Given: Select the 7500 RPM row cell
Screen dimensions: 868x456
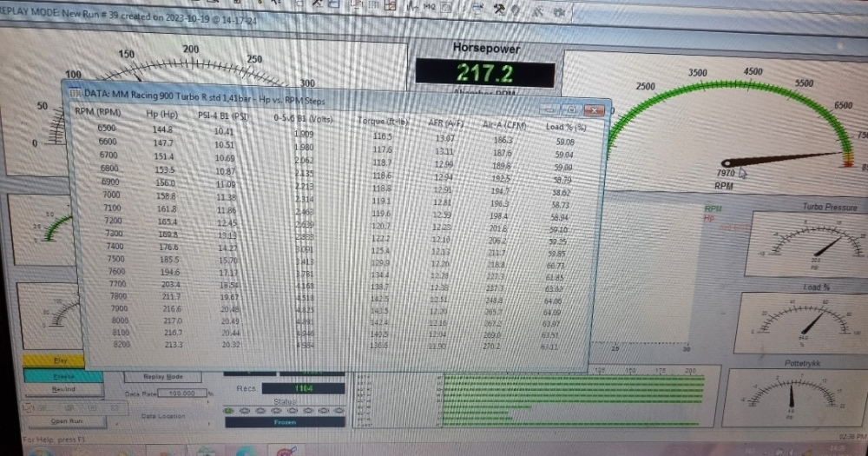Looking at the screenshot, I should [115, 259].
